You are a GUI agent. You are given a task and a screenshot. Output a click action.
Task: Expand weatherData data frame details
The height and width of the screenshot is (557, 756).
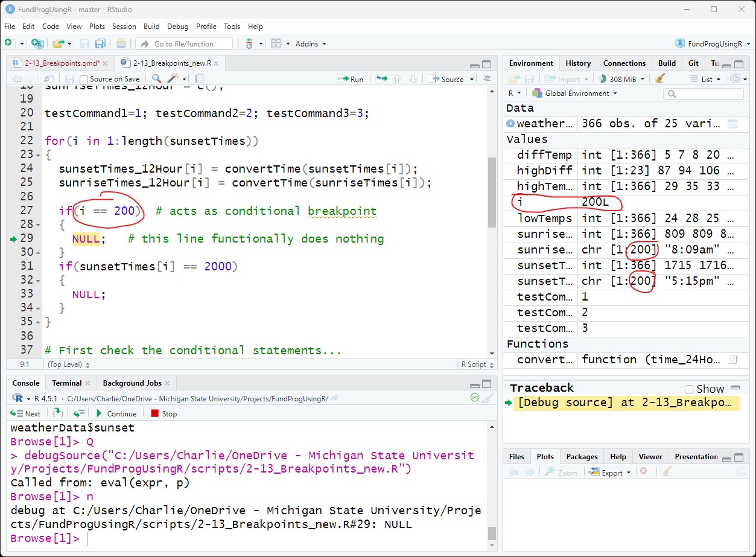click(x=510, y=124)
